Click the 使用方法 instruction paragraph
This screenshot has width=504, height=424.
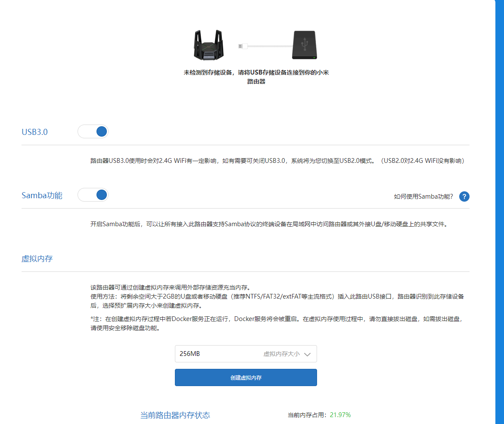tap(277, 301)
